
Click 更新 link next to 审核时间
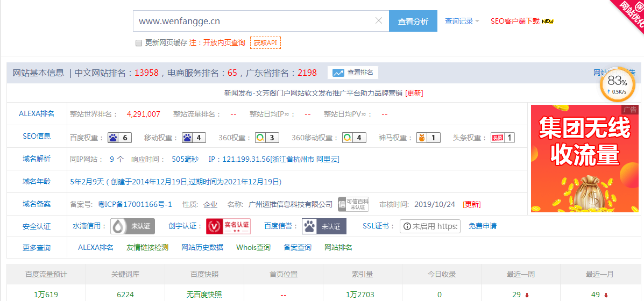coord(471,204)
